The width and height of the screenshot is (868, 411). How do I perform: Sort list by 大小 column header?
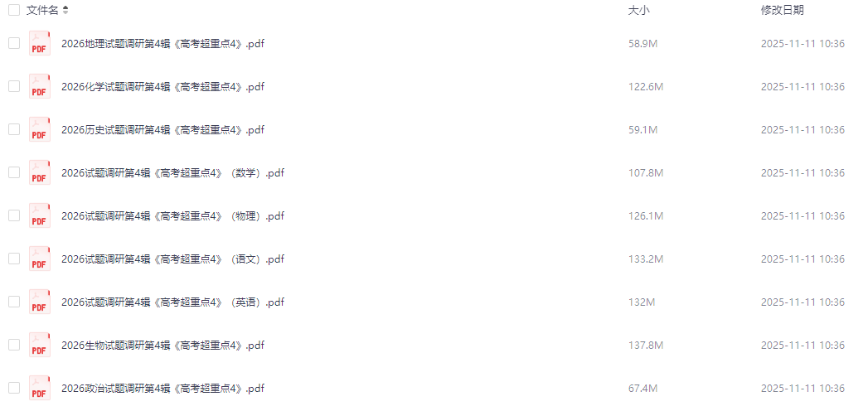tap(638, 10)
